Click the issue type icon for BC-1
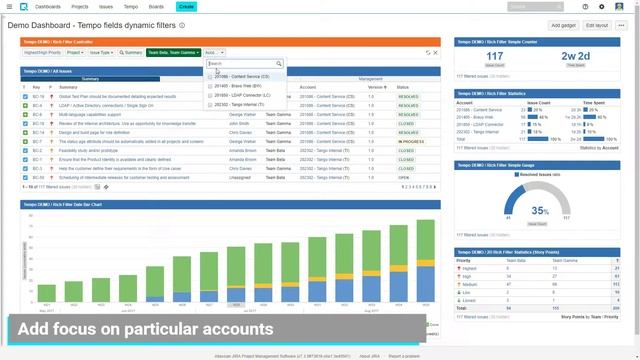 point(25,160)
